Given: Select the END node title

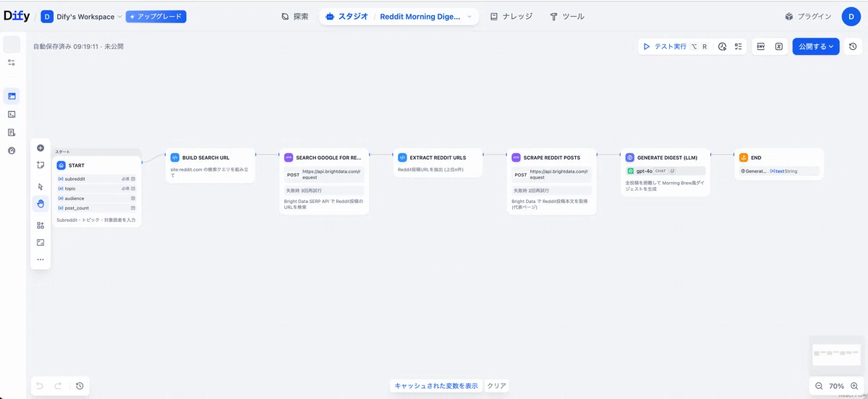Looking at the screenshot, I should pos(756,157).
